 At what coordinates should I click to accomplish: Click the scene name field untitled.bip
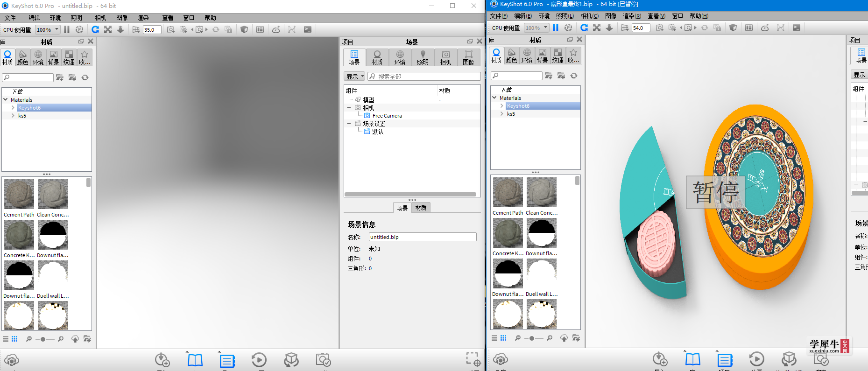pyautogui.click(x=423, y=237)
